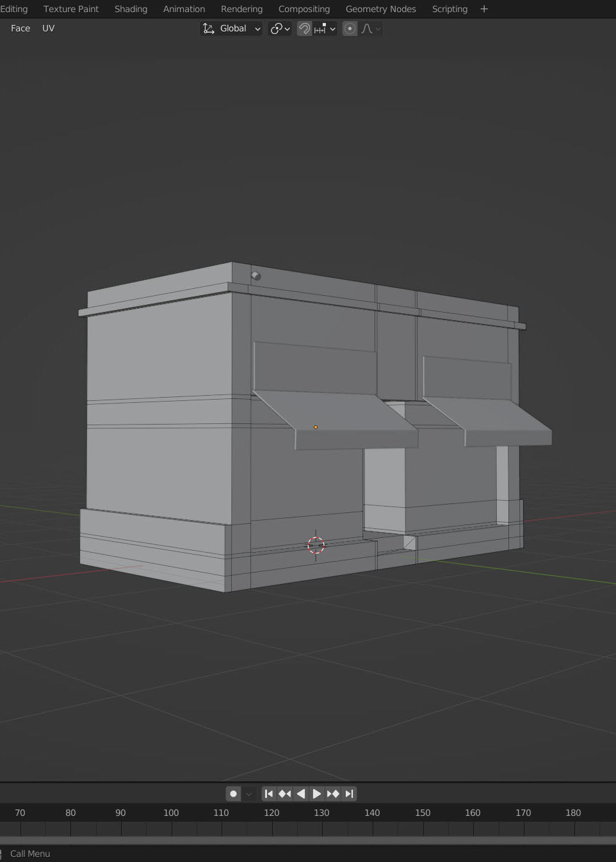This screenshot has height=862, width=616.
Task: Switch to Geometry Nodes workspace tab
Action: click(x=381, y=9)
